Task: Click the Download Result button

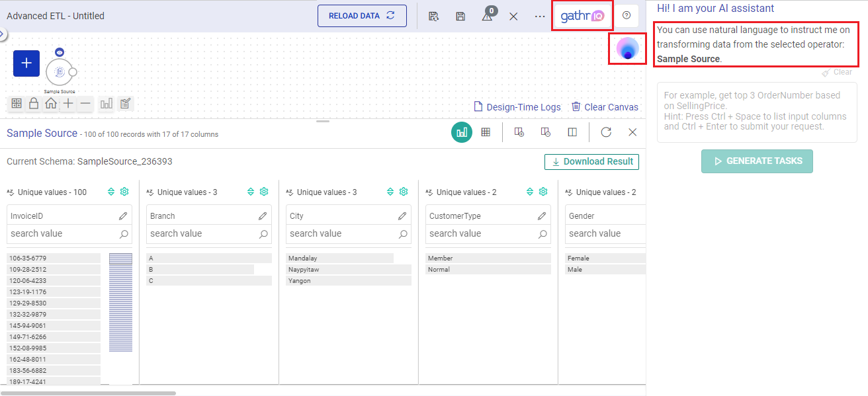Action: tap(591, 162)
